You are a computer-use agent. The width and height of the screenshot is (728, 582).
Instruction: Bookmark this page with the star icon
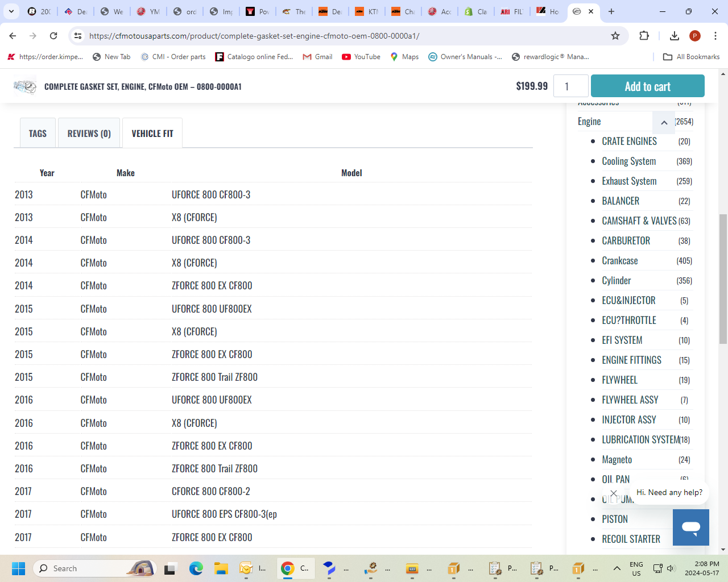tap(615, 36)
